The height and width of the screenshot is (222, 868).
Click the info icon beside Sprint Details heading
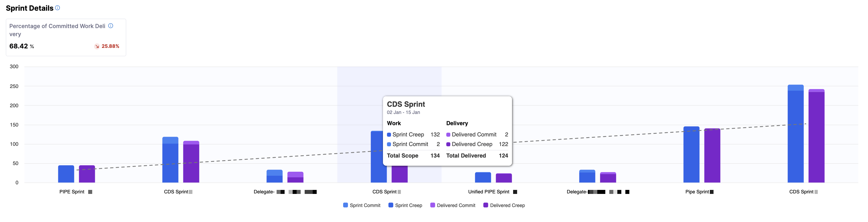pyautogui.click(x=58, y=8)
